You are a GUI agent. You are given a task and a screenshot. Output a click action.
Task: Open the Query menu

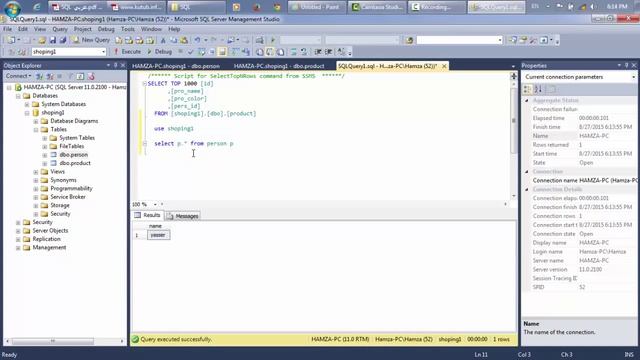click(60, 29)
